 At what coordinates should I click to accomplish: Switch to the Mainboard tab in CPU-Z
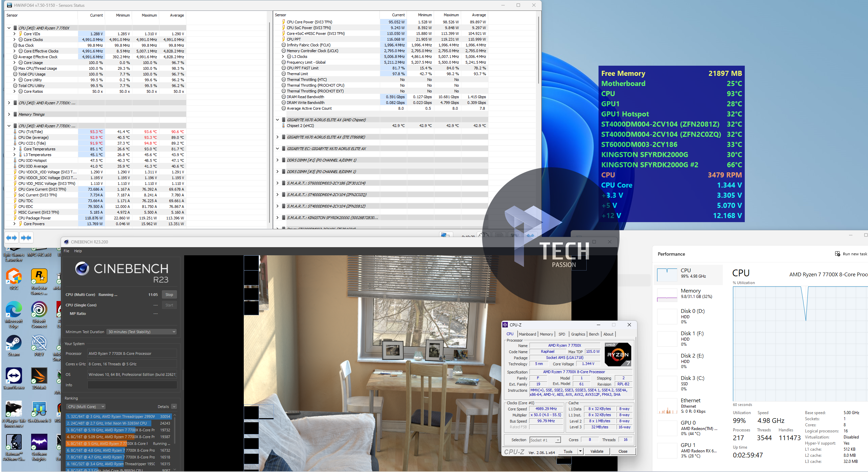click(x=527, y=334)
